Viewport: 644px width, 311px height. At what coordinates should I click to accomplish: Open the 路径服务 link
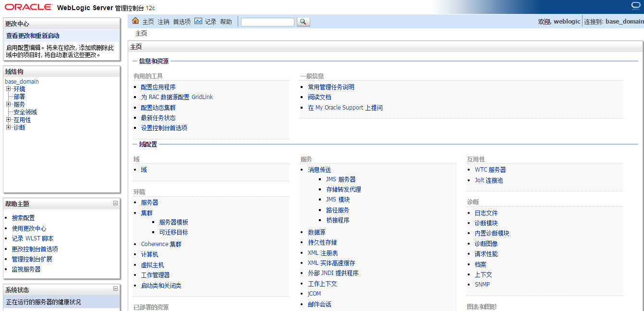point(338,210)
